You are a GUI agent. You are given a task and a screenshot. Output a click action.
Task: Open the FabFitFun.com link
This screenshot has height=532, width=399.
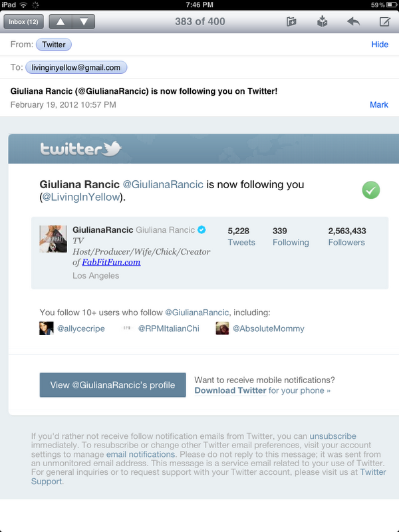click(x=111, y=262)
